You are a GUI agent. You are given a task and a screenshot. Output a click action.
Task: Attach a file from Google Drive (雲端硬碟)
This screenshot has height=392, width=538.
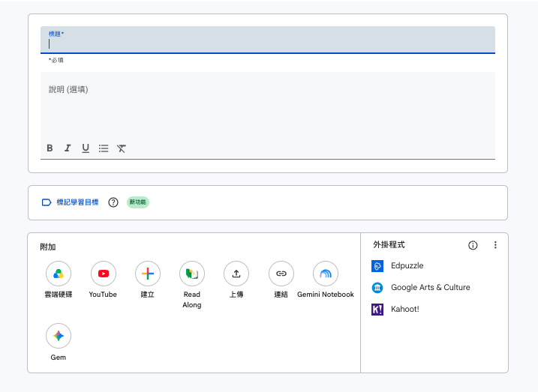[59, 274]
